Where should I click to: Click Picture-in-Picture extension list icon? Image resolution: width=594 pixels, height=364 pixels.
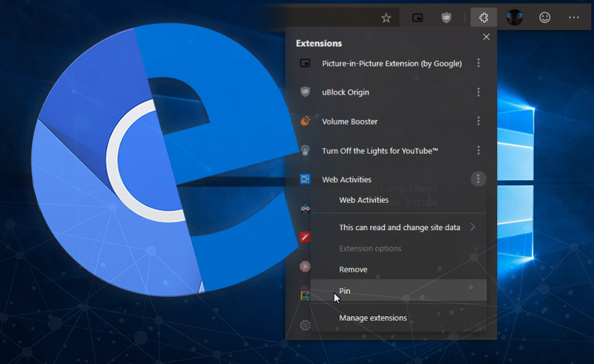305,63
